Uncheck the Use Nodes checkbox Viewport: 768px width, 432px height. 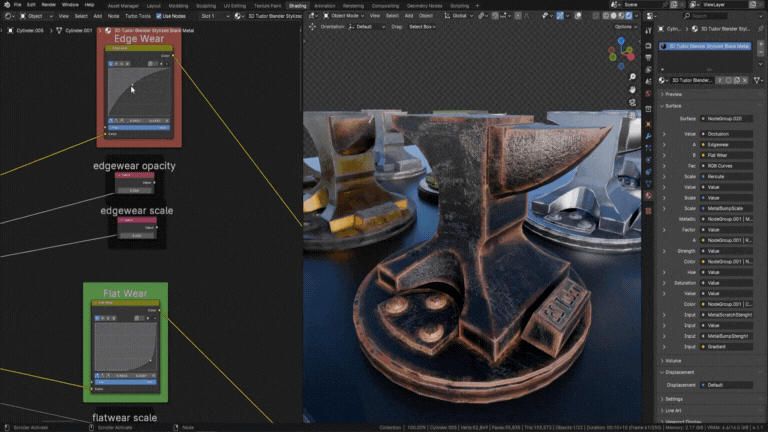click(159, 16)
